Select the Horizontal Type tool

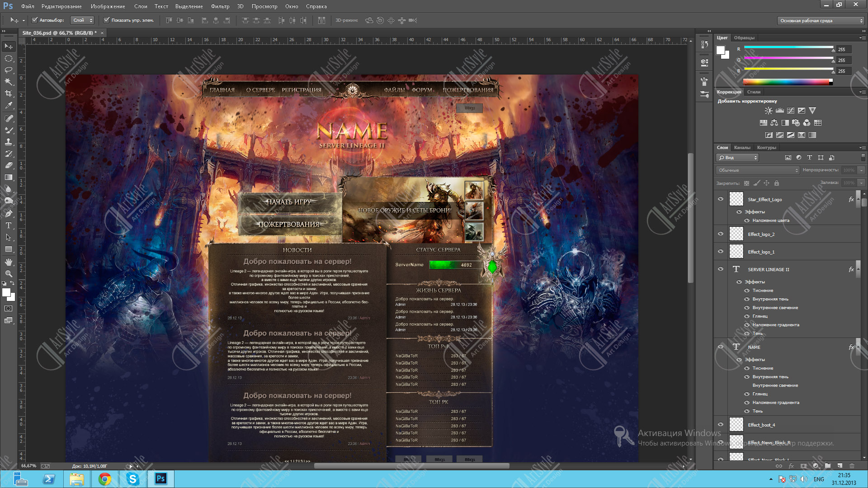9,225
